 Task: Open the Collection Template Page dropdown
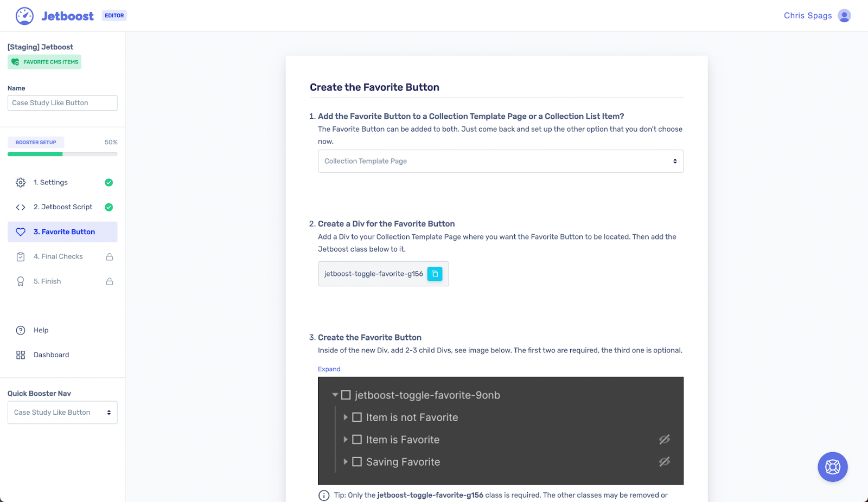(x=500, y=161)
